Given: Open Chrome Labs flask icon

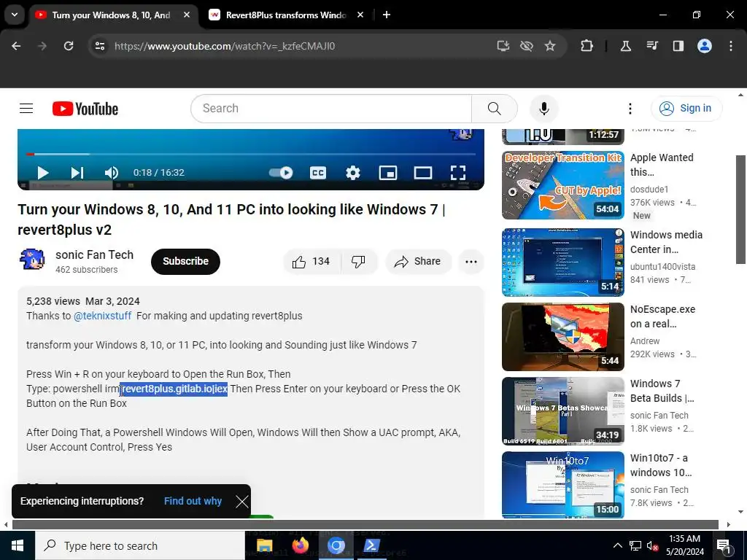Looking at the screenshot, I should pyautogui.click(x=625, y=46).
